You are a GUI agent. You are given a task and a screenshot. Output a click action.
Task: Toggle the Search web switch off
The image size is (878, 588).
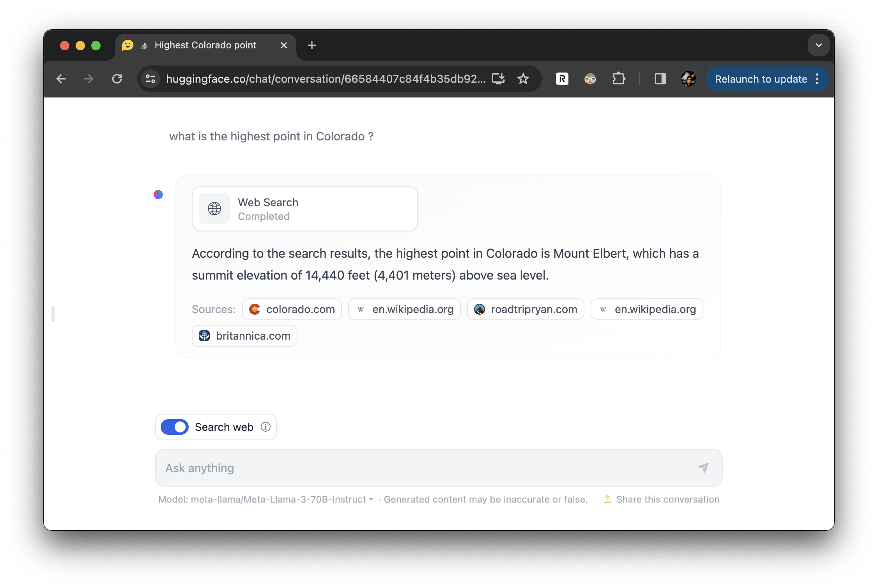point(175,427)
